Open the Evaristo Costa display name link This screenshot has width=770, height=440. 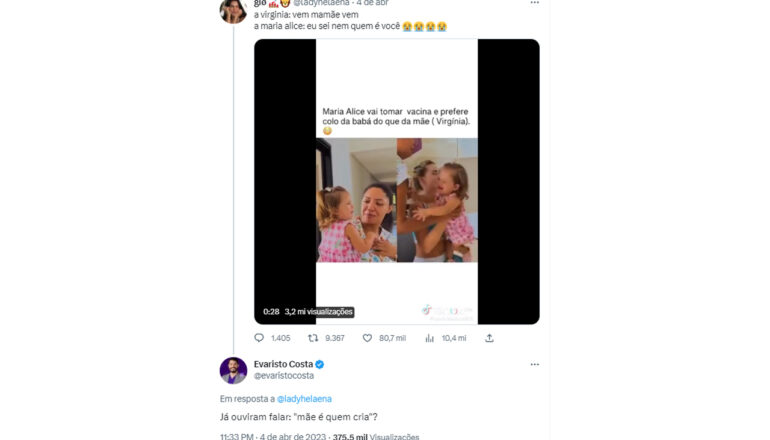click(283, 364)
